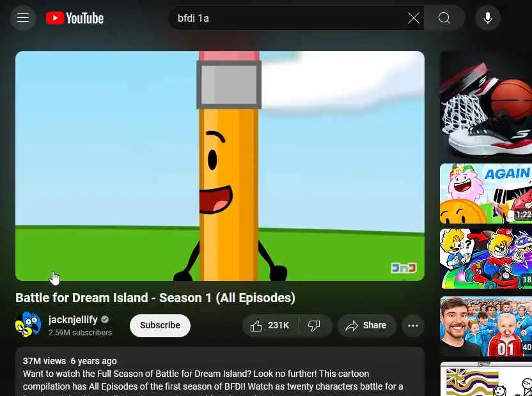The width and height of the screenshot is (532, 396).
Task: Open the purple flag recommended thumbnail
Action: [486, 379]
